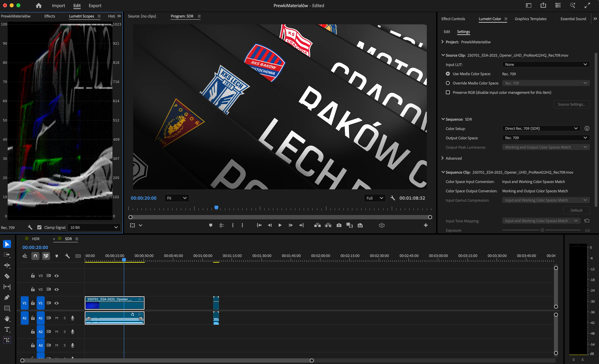This screenshot has width=599, height=364.
Task: Toggle the Clamp Signal checkbox
Action: (x=39, y=227)
